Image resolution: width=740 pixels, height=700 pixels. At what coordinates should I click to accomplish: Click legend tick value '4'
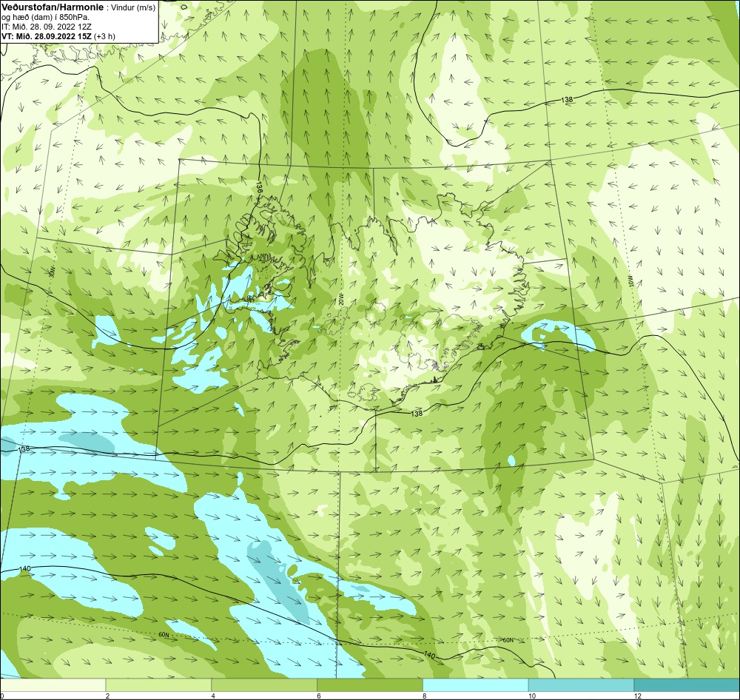click(x=213, y=696)
